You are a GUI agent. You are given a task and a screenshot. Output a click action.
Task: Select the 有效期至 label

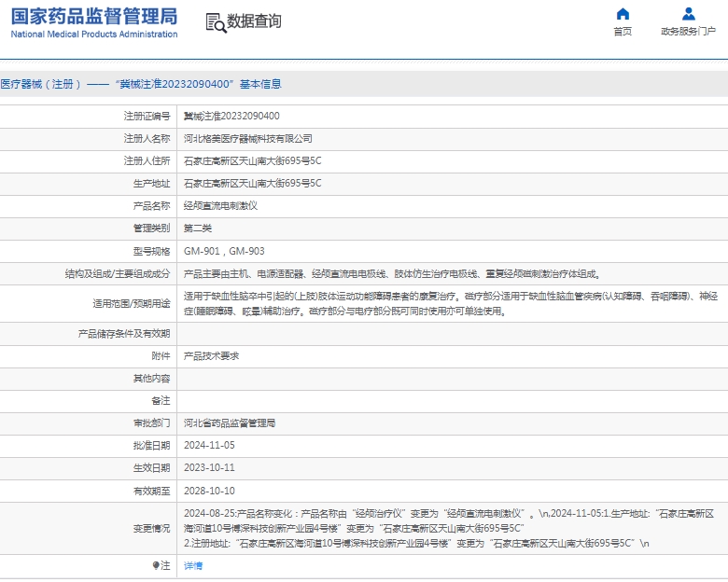tap(152, 491)
